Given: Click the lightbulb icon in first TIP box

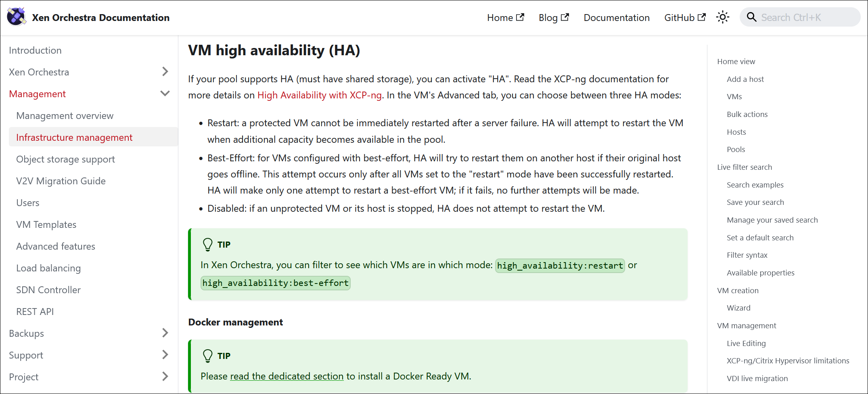Looking at the screenshot, I should pos(207,244).
